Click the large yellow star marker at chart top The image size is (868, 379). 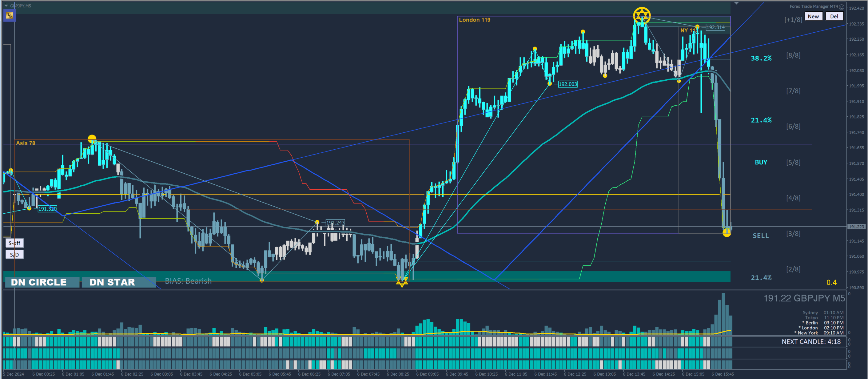click(642, 15)
